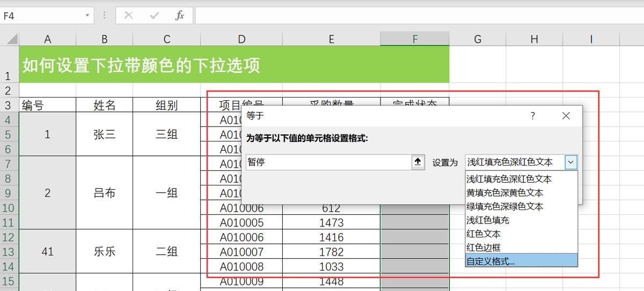
Task: Click the title cell 如何设置下拉带颜色的下拉选项
Action: pyautogui.click(x=234, y=64)
